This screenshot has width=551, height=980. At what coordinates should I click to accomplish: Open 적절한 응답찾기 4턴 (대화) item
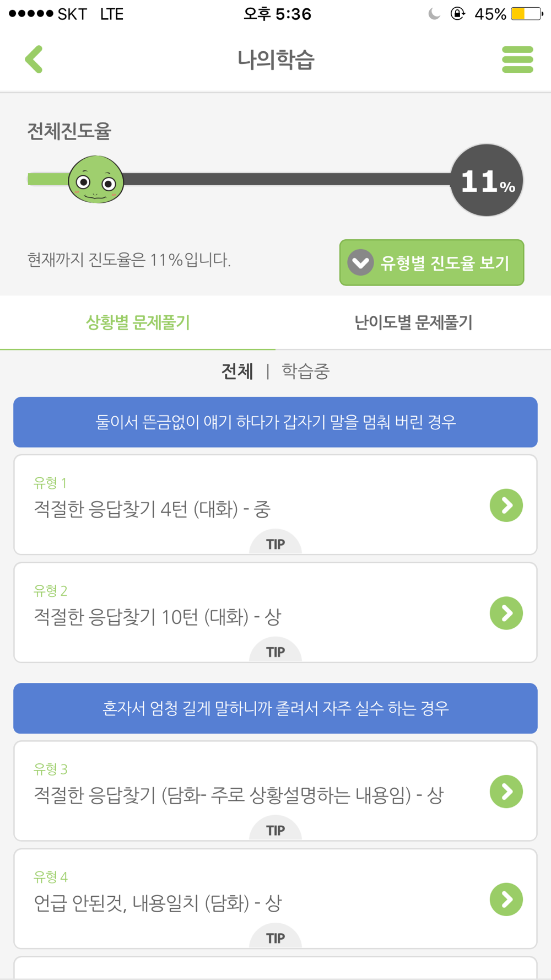(152, 509)
